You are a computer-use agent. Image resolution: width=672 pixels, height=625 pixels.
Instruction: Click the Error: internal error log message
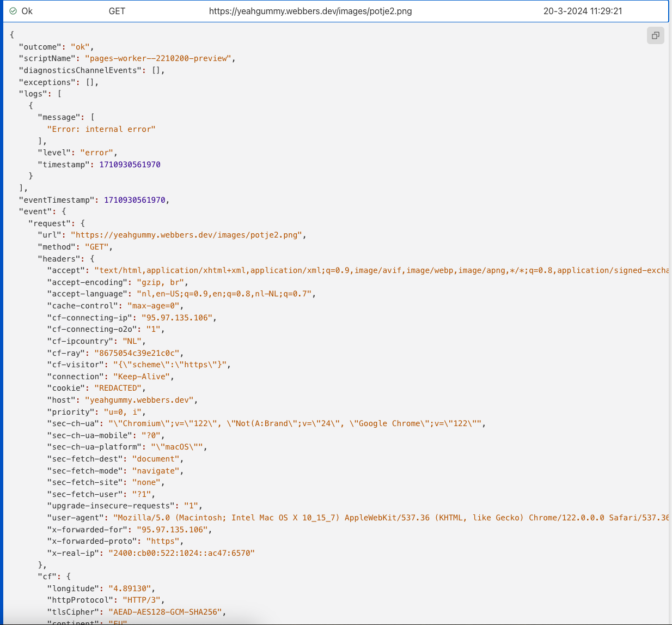(x=101, y=129)
